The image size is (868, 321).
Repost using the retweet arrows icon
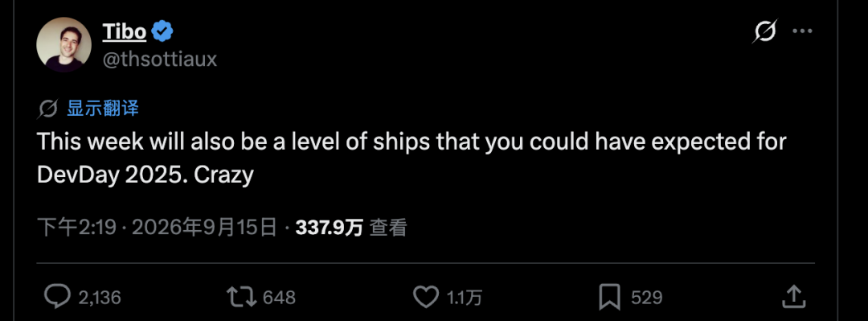pos(243,297)
